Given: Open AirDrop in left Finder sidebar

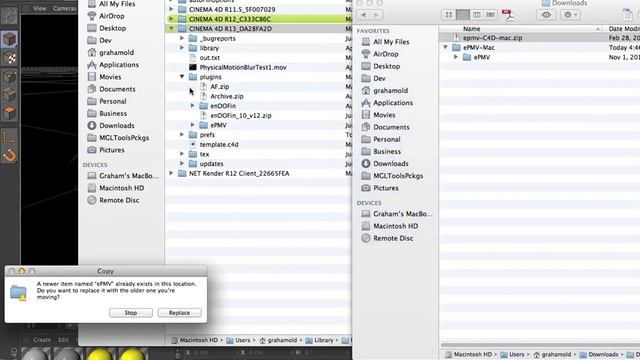Looking at the screenshot, I should [111, 16].
